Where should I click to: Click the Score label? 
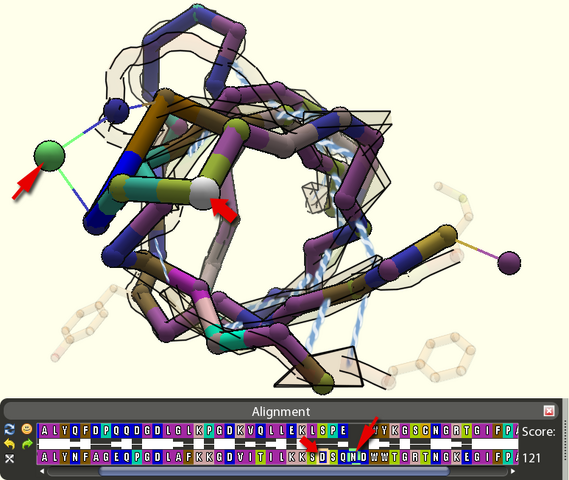point(539,432)
